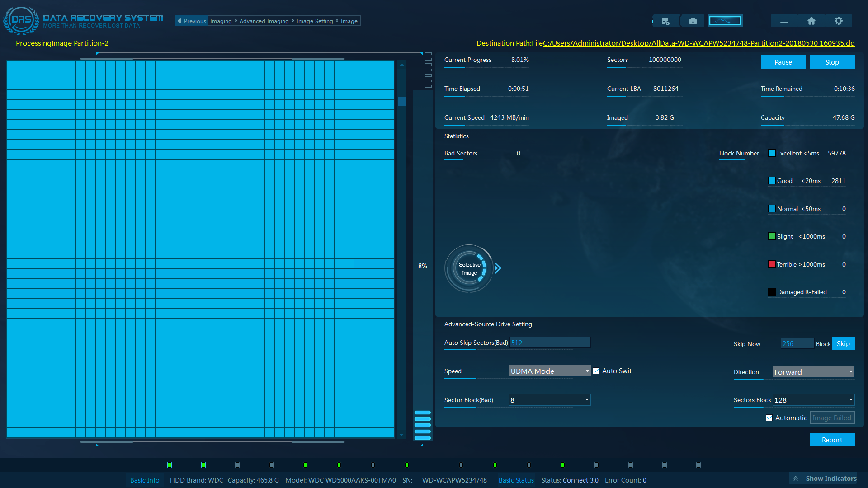The height and width of the screenshot is (488, 868).
Task: Open the imaging log report icon
Action: tap(665, 21)
